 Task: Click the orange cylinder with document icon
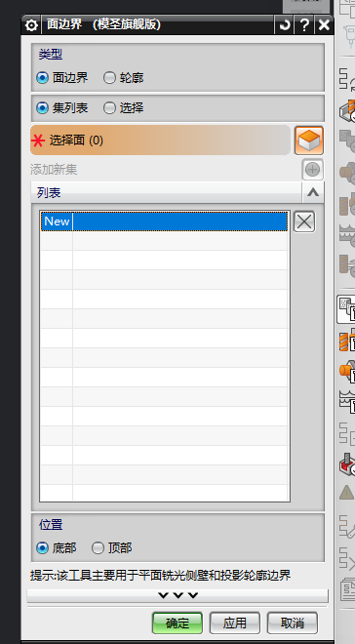pos(347,371)
